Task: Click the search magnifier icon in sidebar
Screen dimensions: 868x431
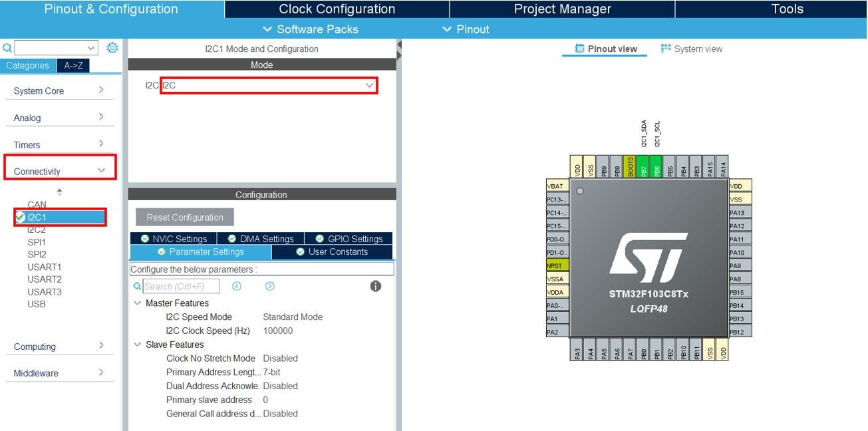Action: tap(7, 48)
